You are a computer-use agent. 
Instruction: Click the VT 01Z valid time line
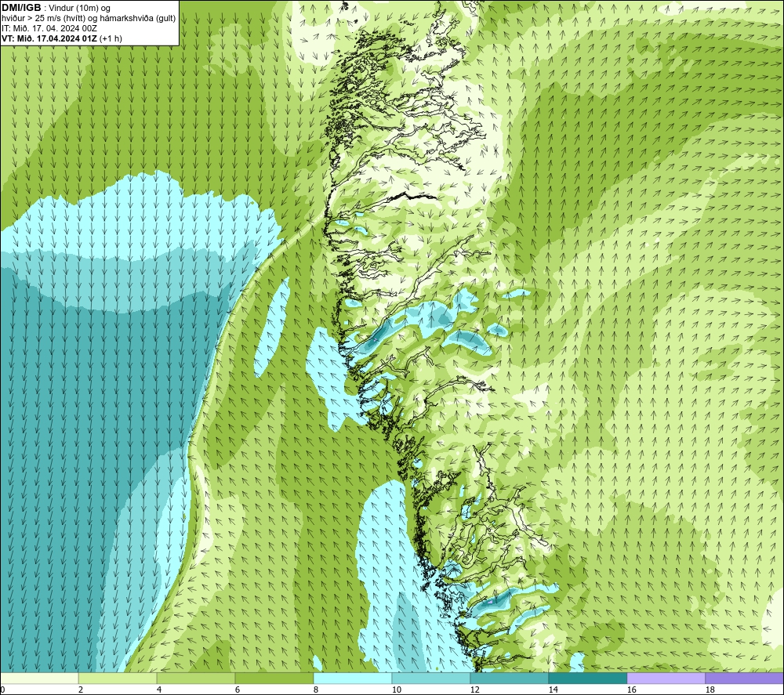click(61, 38)
